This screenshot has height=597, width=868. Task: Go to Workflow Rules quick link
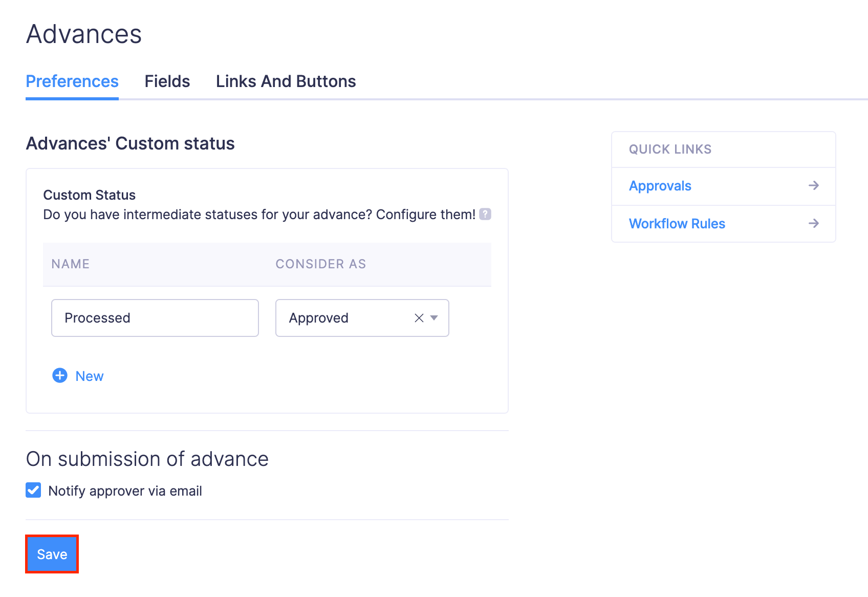click(x=677, y=224)
